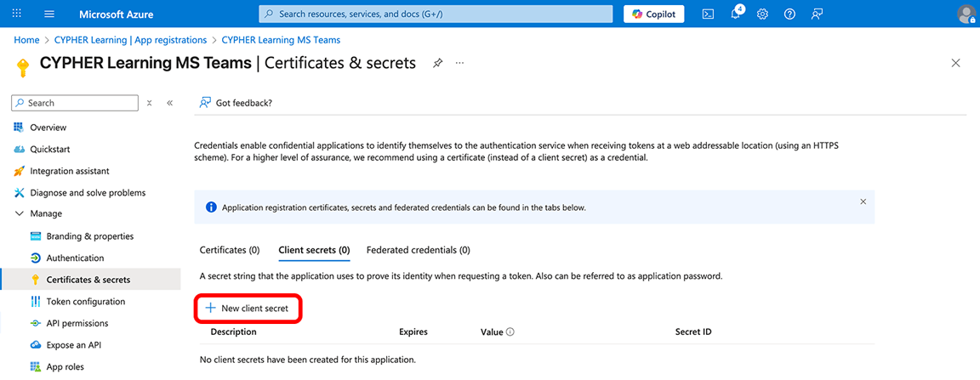Open the more options ellipsis next to title
980x380 pixels.
click(x=460, y=63)
